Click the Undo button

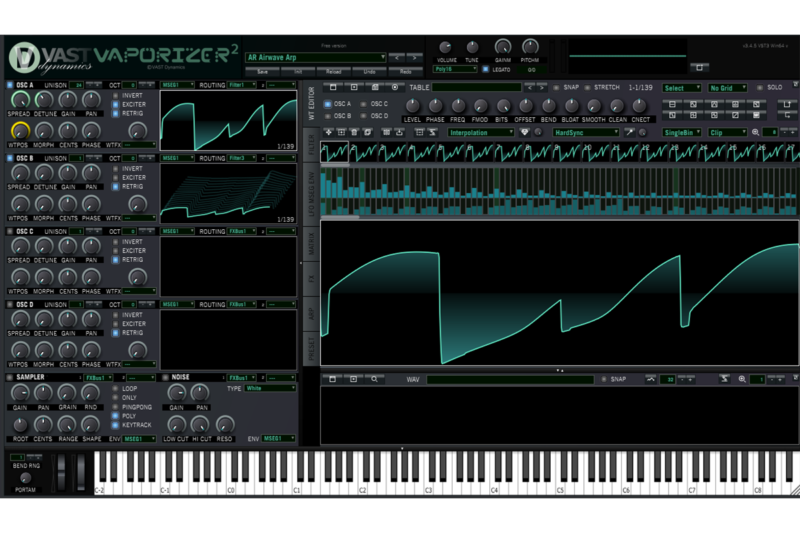coord(369,72)
